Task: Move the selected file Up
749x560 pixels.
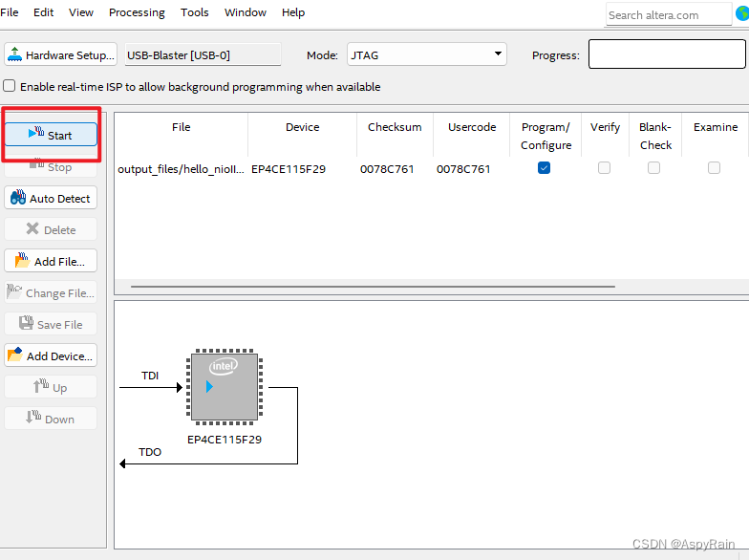Action: tap(51, 387)
